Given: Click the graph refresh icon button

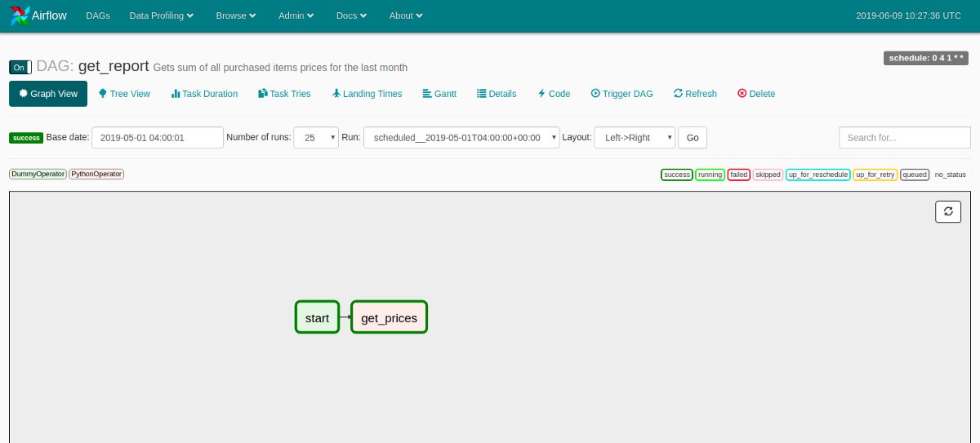Looking at the screenshot, I should point(947,211).
